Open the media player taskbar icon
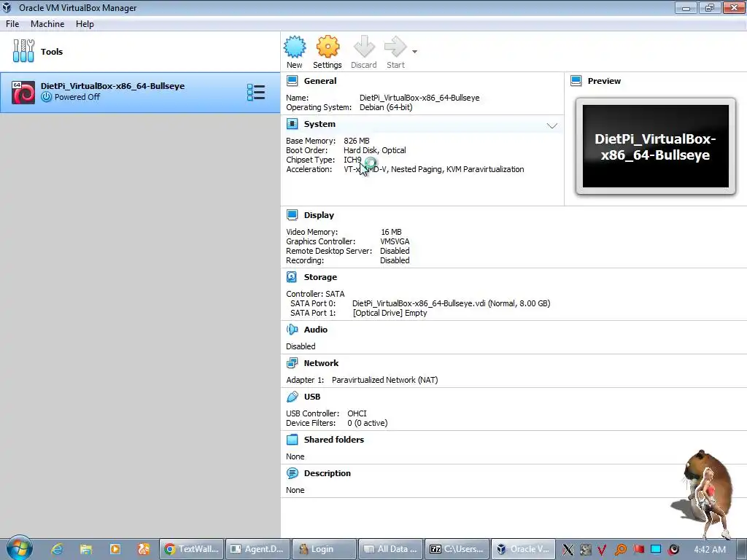 [115, 549]
